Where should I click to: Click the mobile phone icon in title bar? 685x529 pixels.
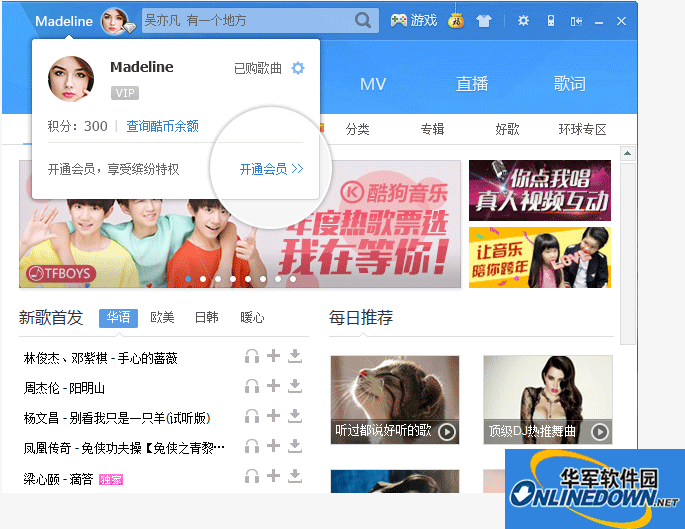click(550, 21)
